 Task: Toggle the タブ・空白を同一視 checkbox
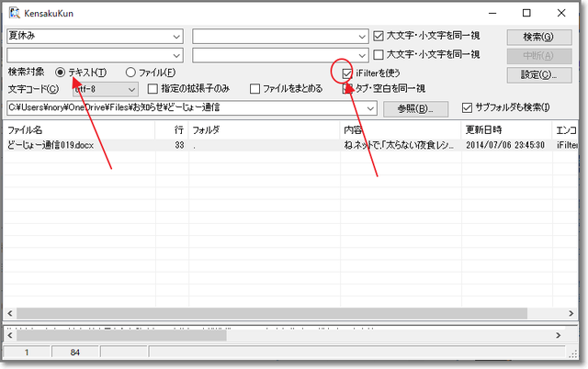348,89
